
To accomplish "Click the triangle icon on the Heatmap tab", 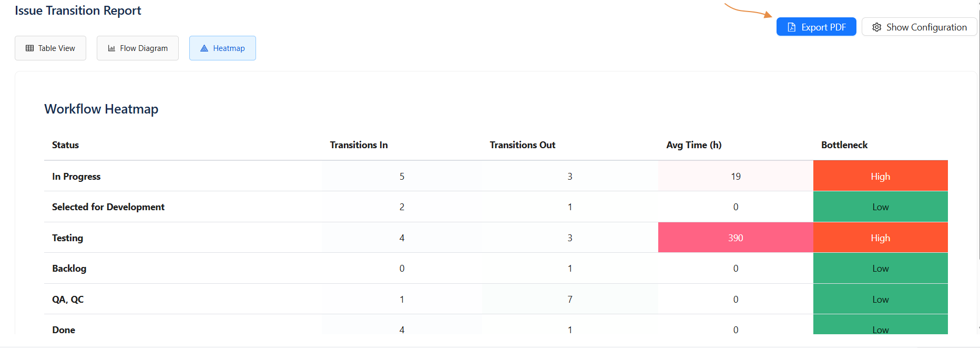I will click(x=205, y=48).
